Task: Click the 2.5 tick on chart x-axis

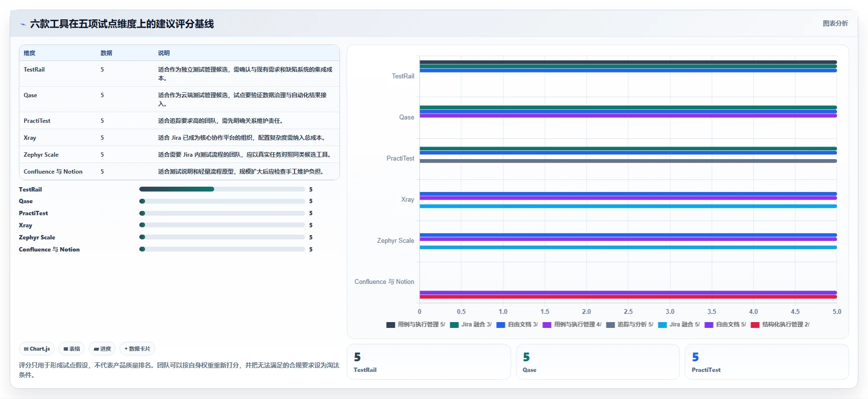Action: tap(628, 312)
